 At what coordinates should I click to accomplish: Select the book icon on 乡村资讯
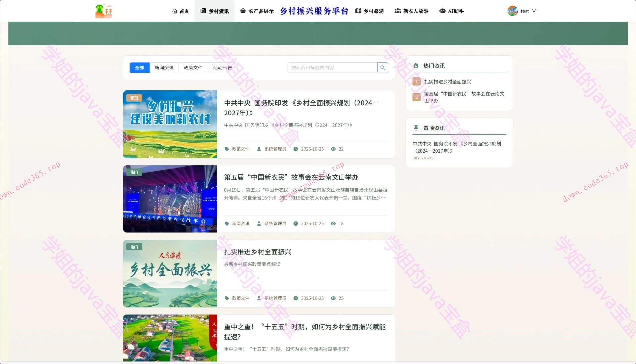(203, 11)
